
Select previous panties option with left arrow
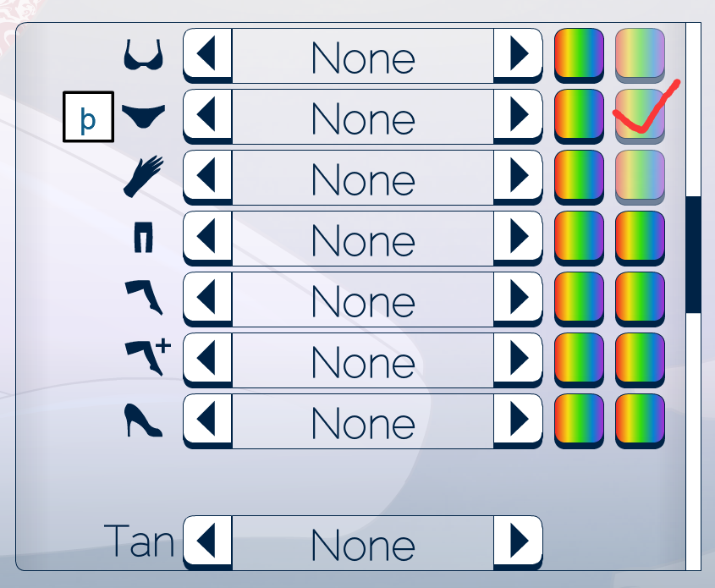coord(208,117)
